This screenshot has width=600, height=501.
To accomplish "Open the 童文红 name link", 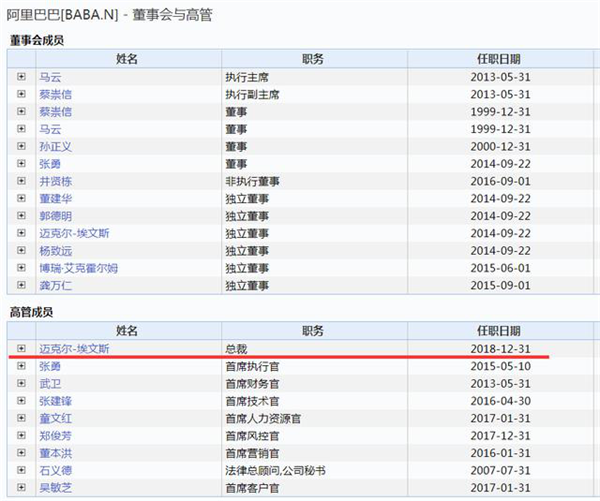I will [55, 418].
